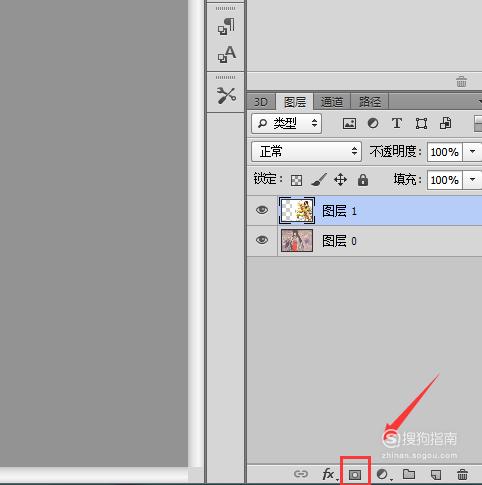Image resolution: width=482 pixels, height=485 pixels.
Task: Create a new layer
Action: point(436,474)
